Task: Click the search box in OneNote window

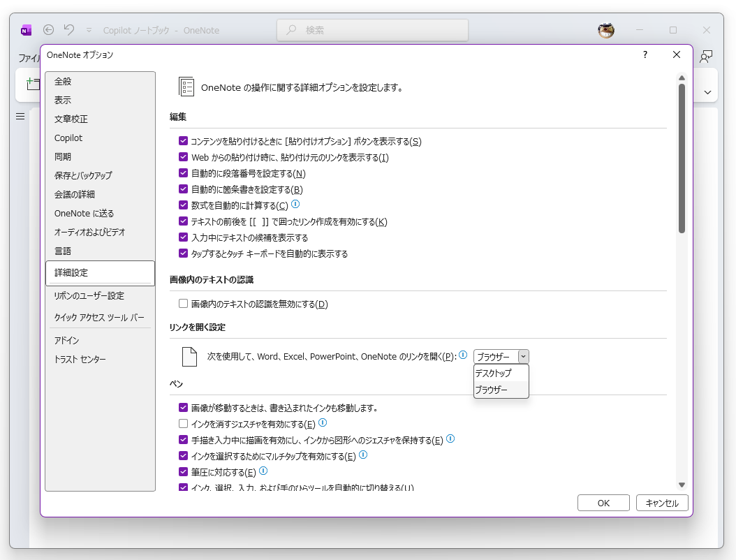Action: click(x=373, y=30)
